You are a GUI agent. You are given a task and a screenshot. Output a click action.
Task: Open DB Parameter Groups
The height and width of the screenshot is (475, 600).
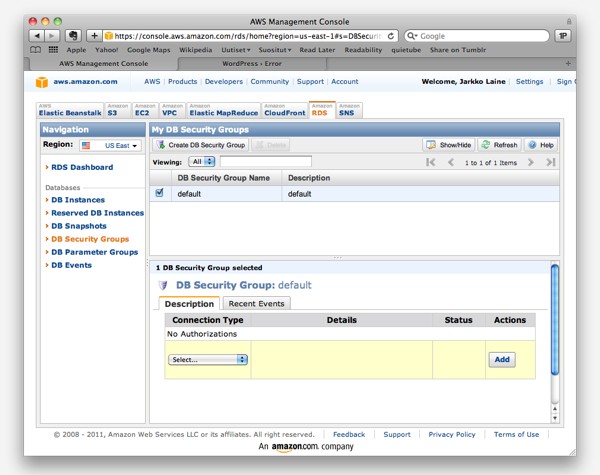(95, 252)
